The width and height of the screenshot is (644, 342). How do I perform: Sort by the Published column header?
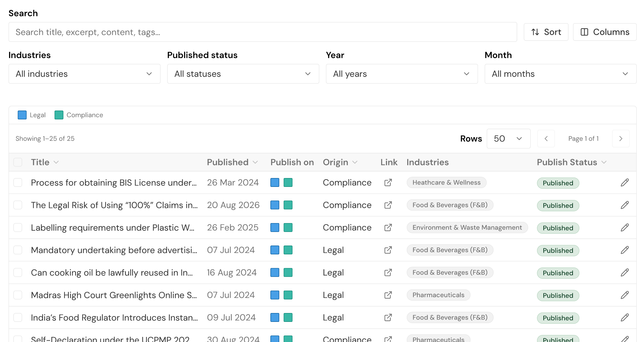pyautogui.click(x=232, y=162)
